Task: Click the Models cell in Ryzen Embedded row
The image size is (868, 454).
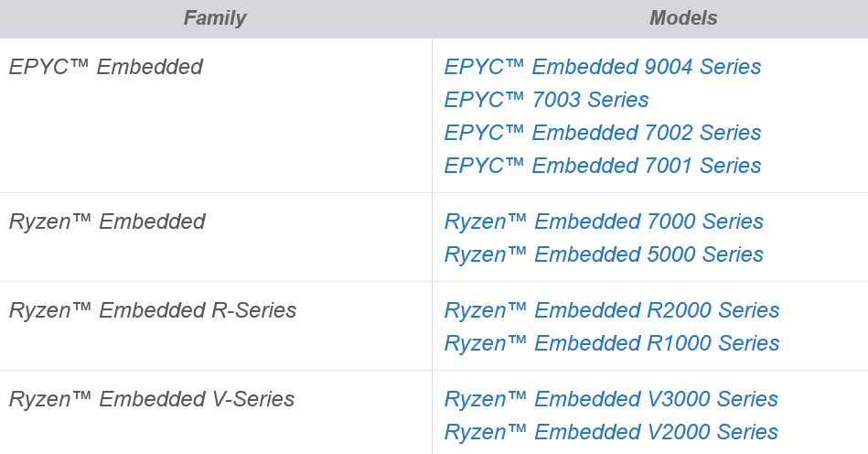Action: click(650, 237)
